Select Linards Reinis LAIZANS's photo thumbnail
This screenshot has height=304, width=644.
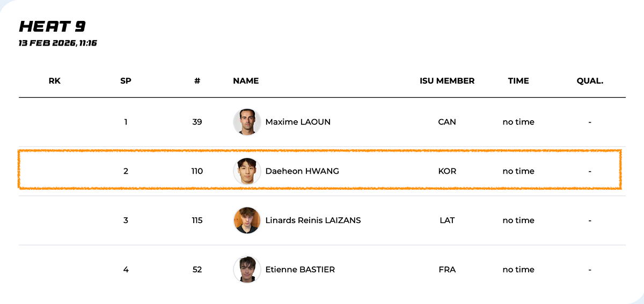247,220
